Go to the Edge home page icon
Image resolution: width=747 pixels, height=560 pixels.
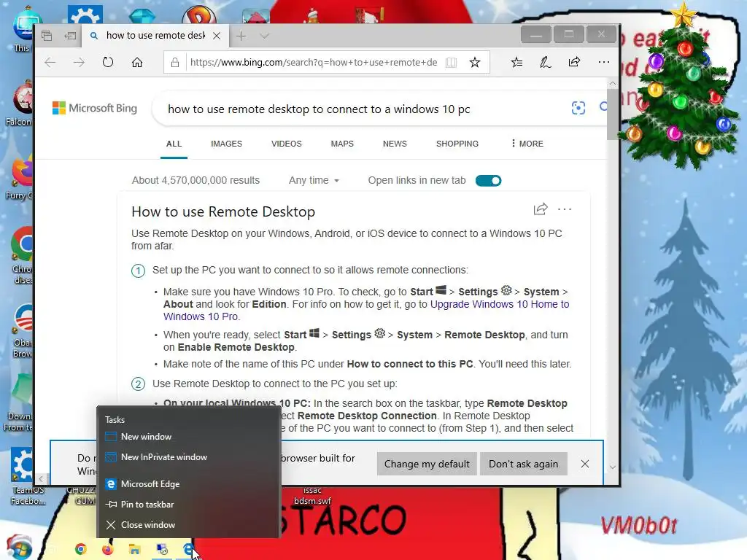point(137,63)
